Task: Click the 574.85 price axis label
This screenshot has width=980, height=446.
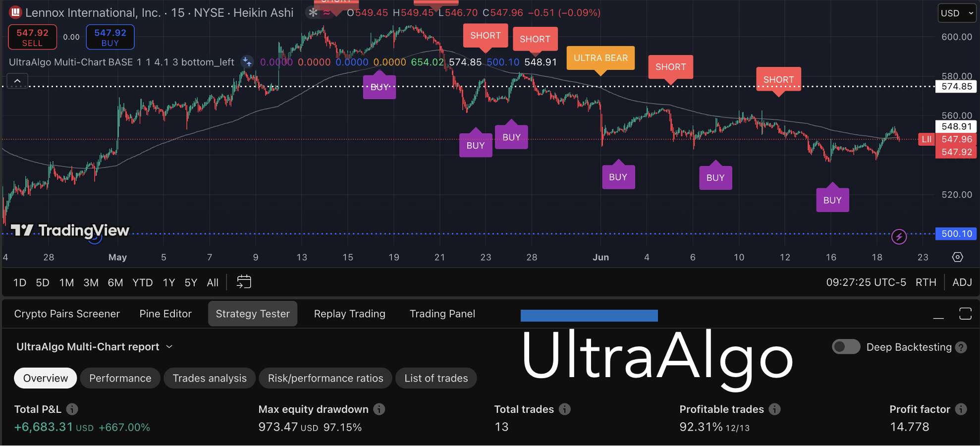Action: pos(957,87)
